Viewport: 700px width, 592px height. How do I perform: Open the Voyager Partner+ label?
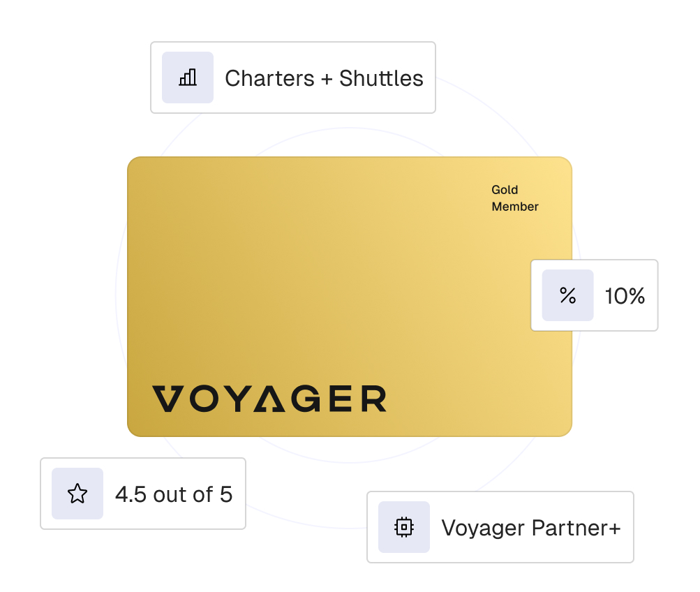[530, 528]
